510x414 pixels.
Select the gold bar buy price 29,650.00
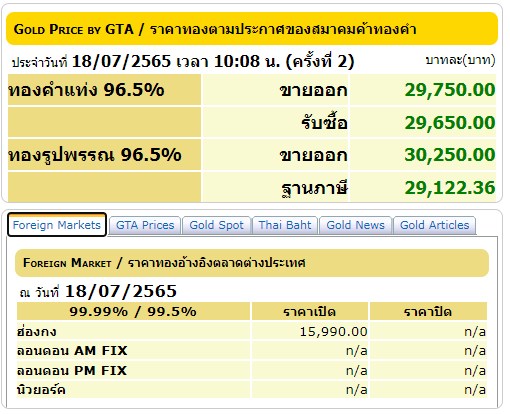tap(450, 122)
